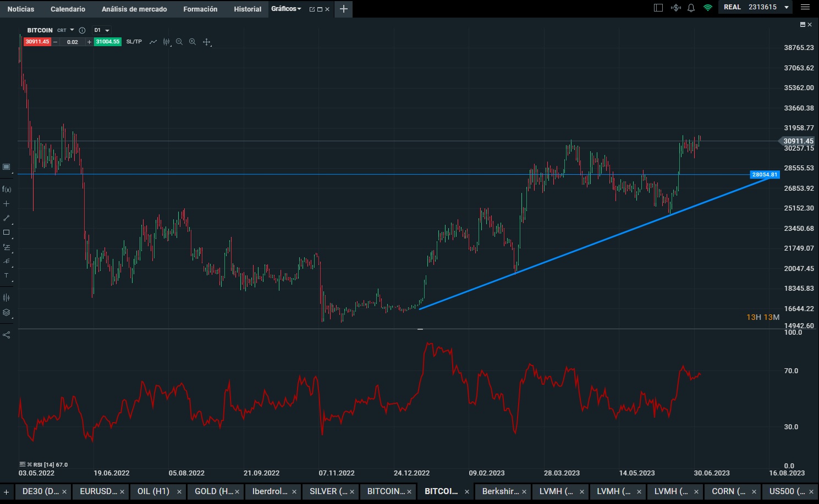Image resolution: width=819 pixels, height=504 pixels.
Task: Open the layers tool in sidebar
Action: pyautogui.click(x=7, y=313)
